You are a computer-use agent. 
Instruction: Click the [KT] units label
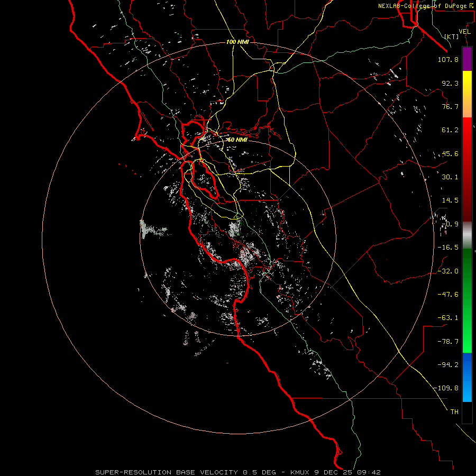pos(452,36)
